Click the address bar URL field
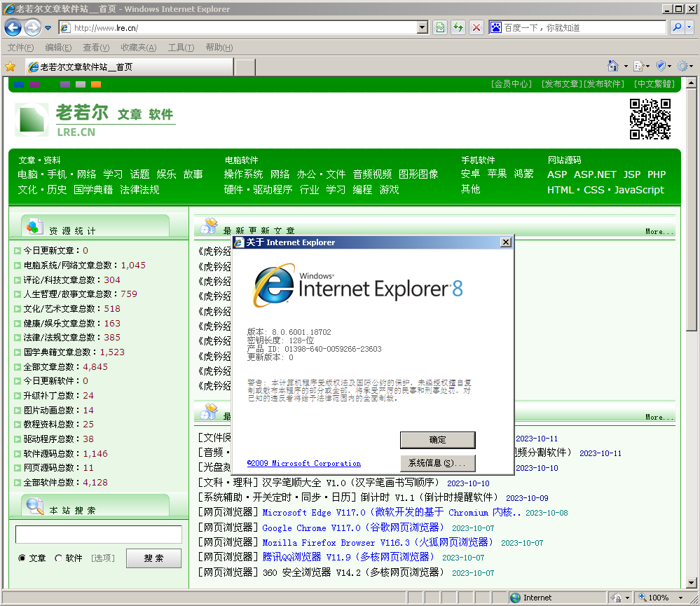Image resolution: width=700 pixels, height=606 pixels. [x=245, y=27]
